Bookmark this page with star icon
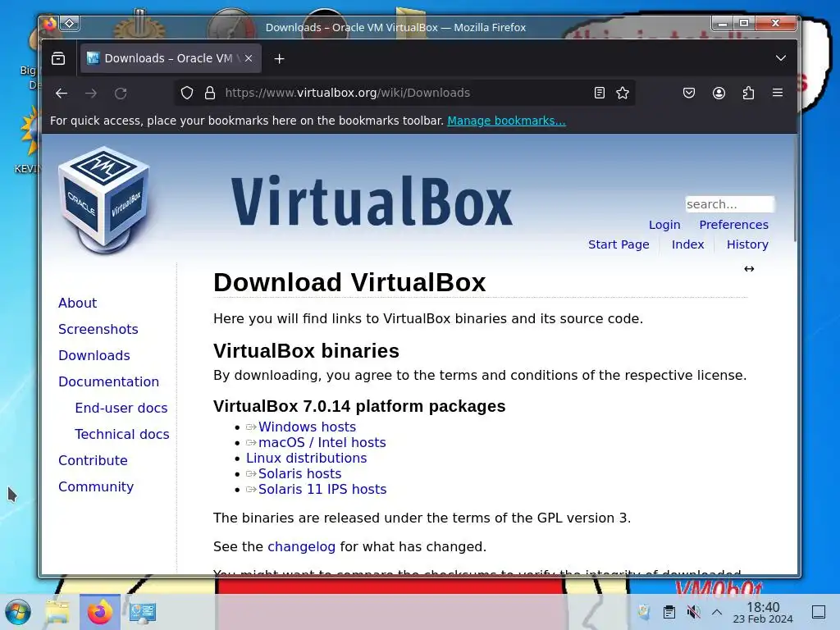This screenshot has height=630, width=840. (623, 93)
